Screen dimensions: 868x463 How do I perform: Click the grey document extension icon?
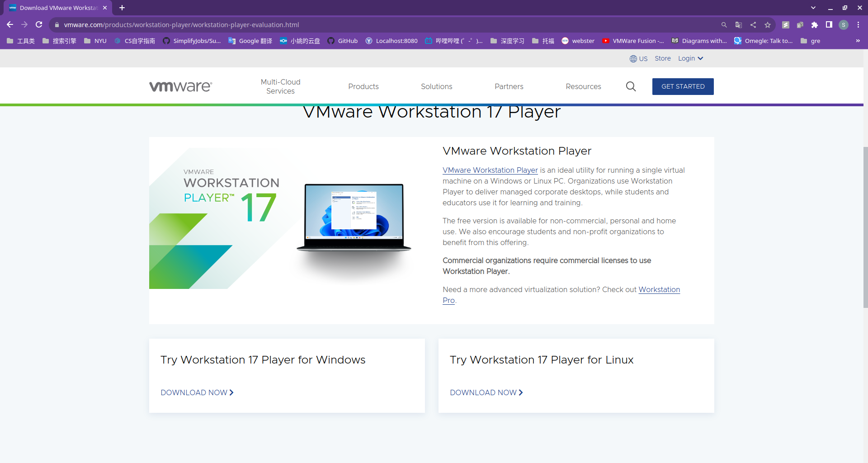coord(786,25)
